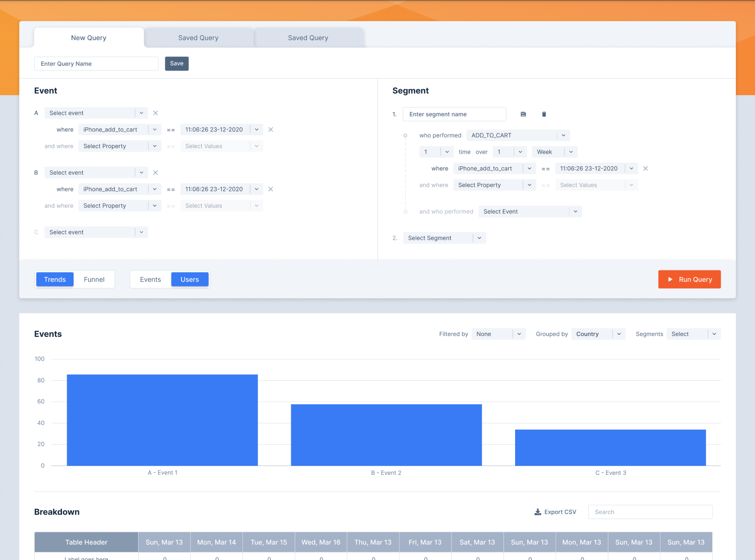The height and width of the screenshot is (560, 755).
Task: Open the Select Segment dropdown
Action: coord(445,238)
